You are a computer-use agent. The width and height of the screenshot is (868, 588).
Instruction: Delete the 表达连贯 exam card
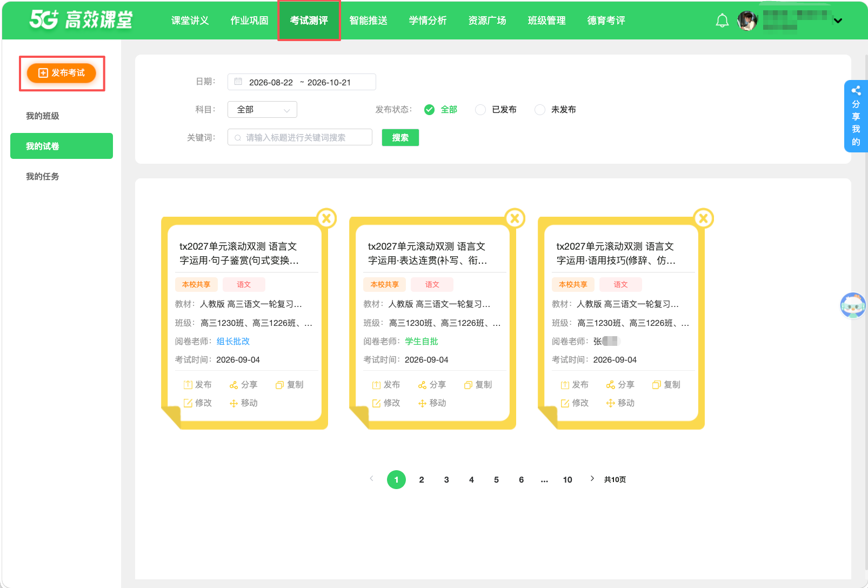(x=515, y=218)
